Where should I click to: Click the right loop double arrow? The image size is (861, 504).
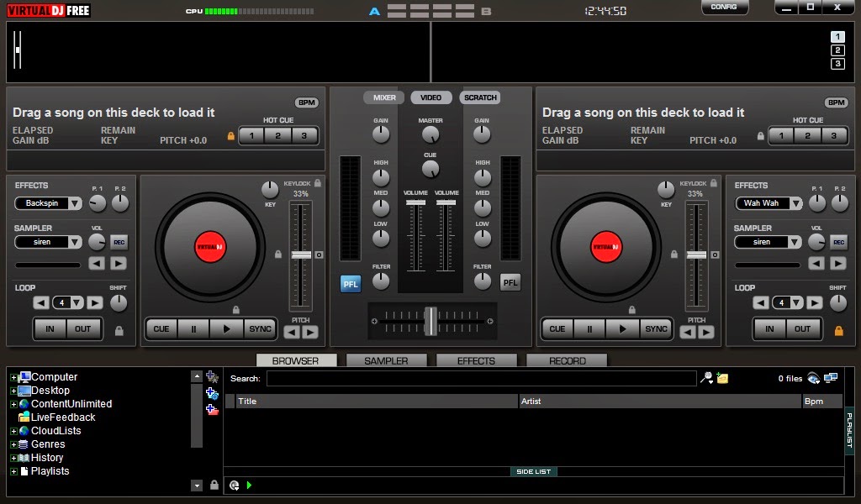coord(814,302)
